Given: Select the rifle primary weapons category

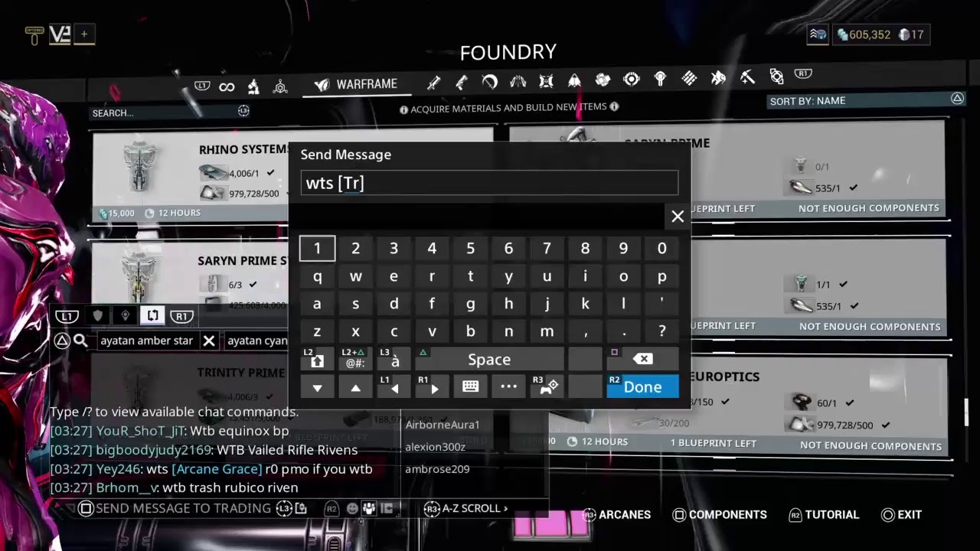Looking at the screenshot, I should point(434,81).
